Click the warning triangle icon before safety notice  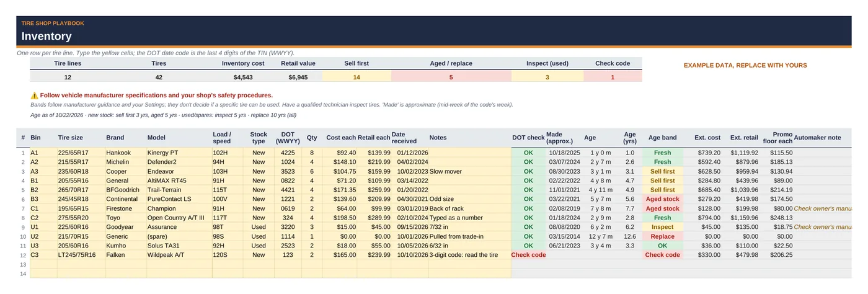click(x=34, y=96)
